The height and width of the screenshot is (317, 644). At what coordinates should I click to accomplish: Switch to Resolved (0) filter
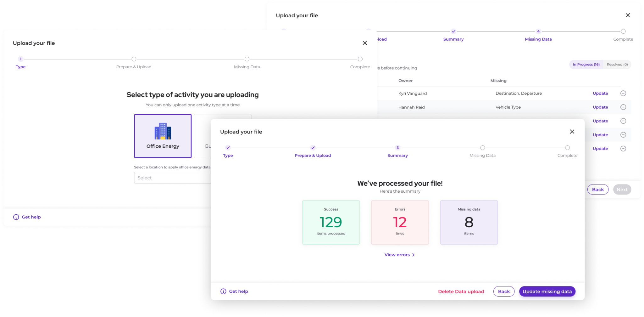pos(617,65)
